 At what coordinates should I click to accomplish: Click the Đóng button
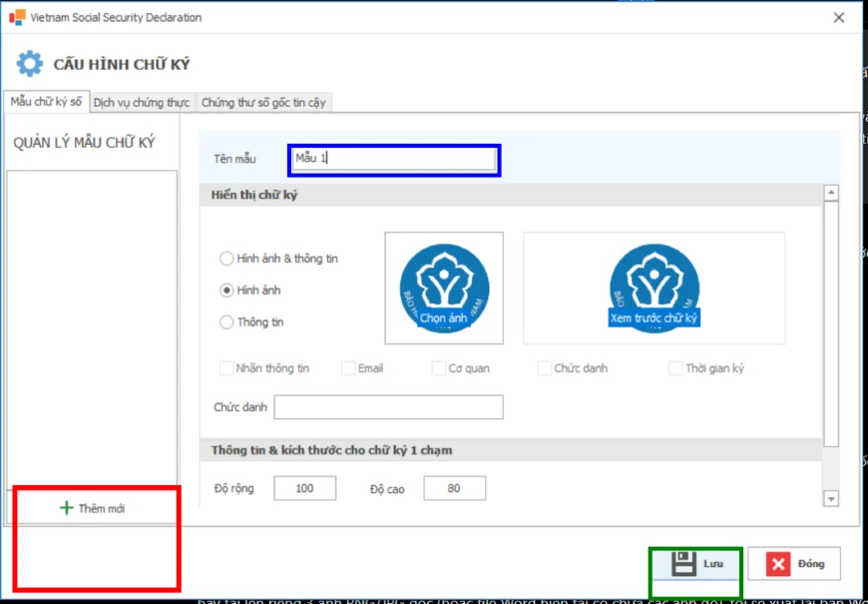pos(794,564)
